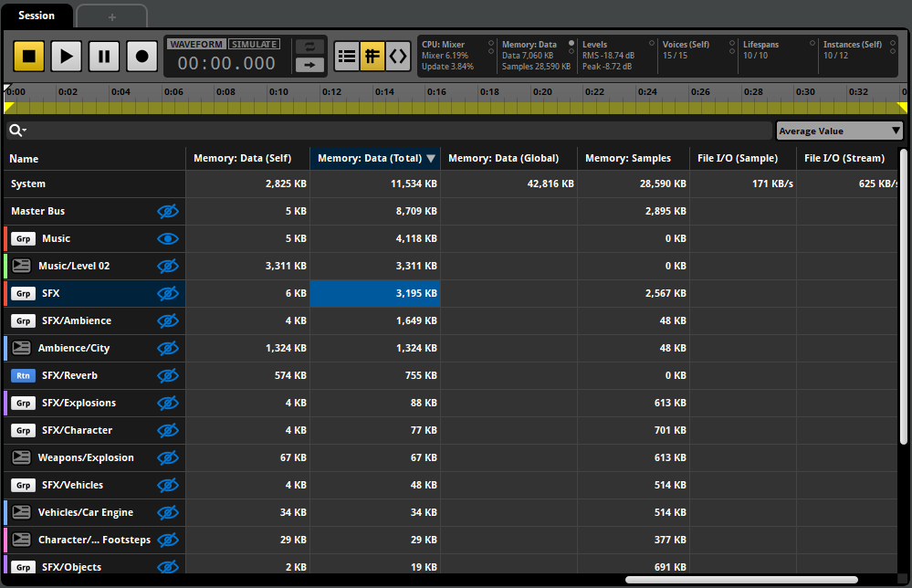Hide the Master Bus row visibility
This screenshot has height=588, width=912.
pyautogui.click(x=168, y=211)
